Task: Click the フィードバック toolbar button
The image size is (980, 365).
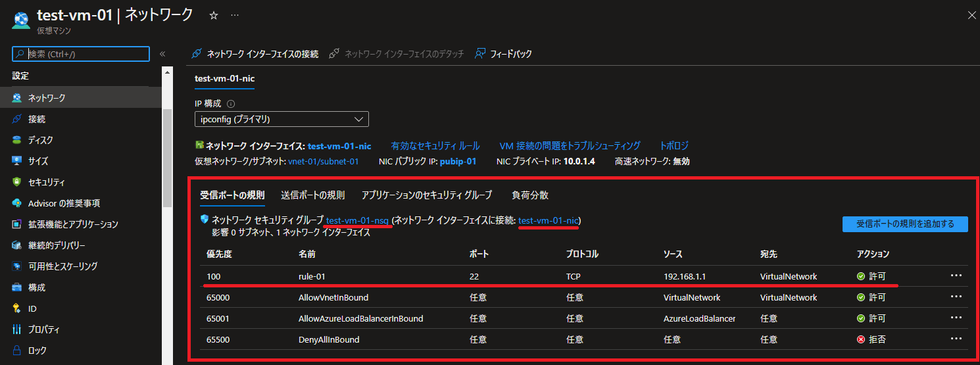Action: [x=503, y=54]
